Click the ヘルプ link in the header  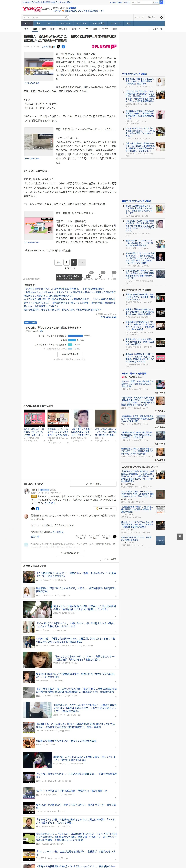pyautogui.click(x=127, y=2)
